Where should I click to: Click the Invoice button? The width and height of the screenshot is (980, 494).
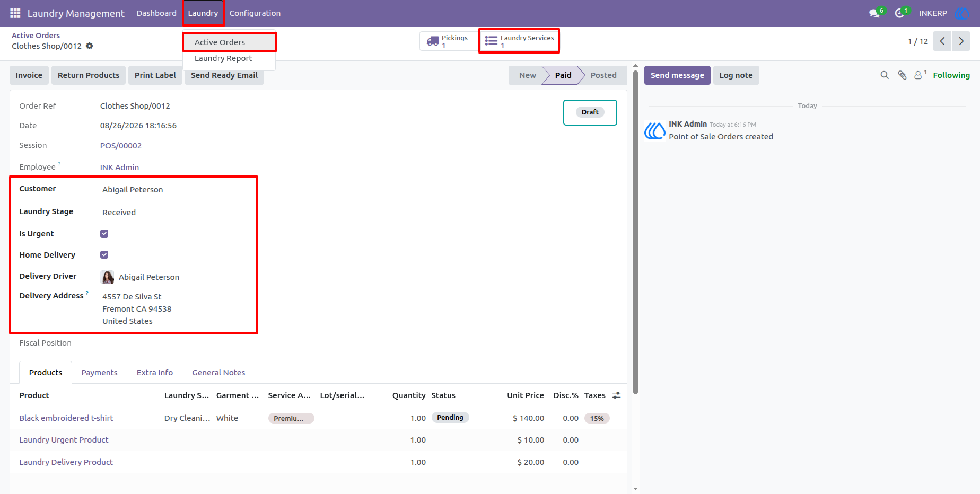click(29, 75)
